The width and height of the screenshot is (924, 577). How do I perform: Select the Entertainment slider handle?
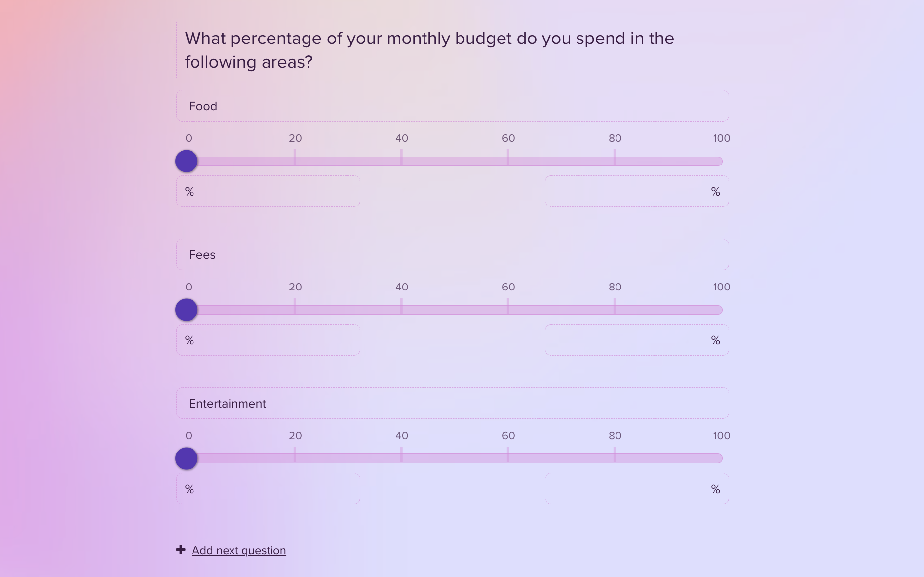[186, 458]
